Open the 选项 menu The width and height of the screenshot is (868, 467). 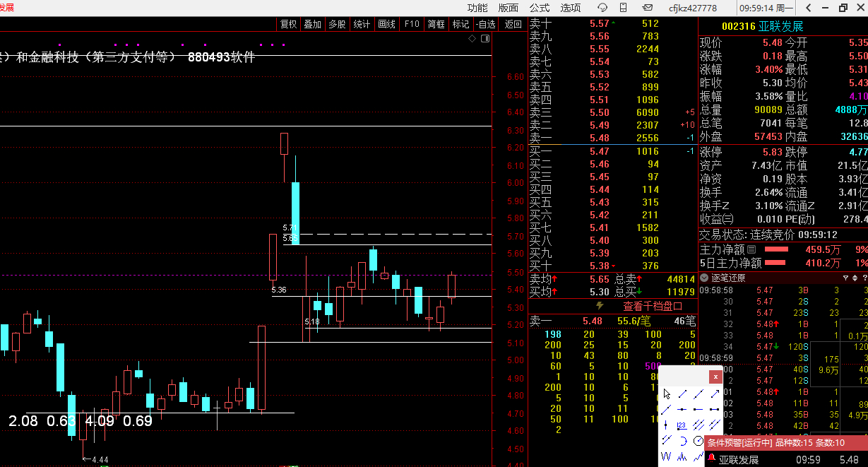[571, 8]
